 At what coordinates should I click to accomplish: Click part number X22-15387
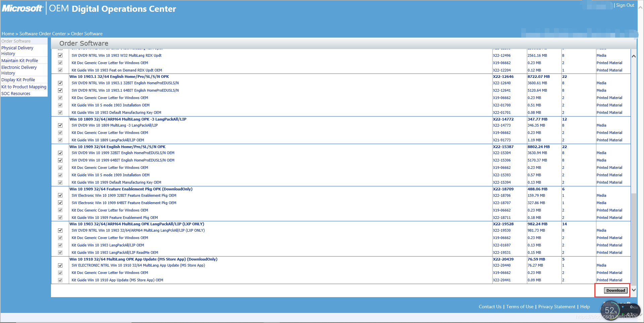(x=503, y=147)
